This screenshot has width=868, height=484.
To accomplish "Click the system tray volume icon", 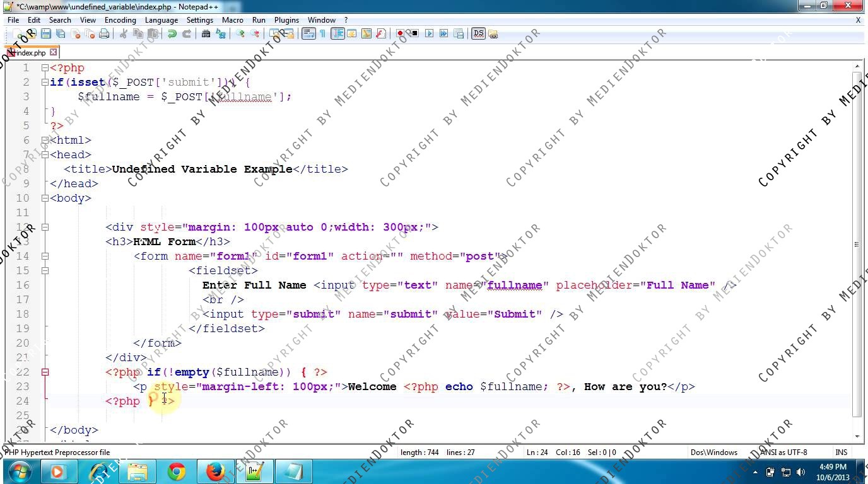I will click(801, 472).
